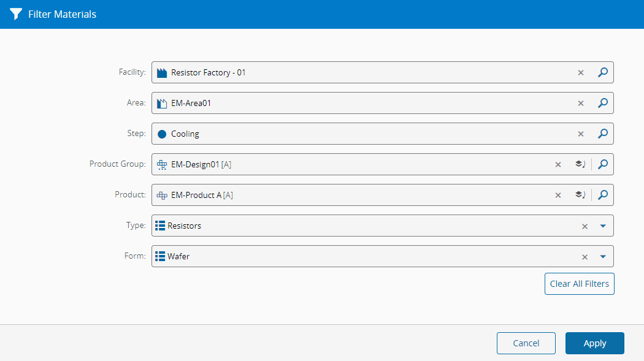Click the Clear All Filters button
This screenshot has width=644, height=361.
pos(579,284)
